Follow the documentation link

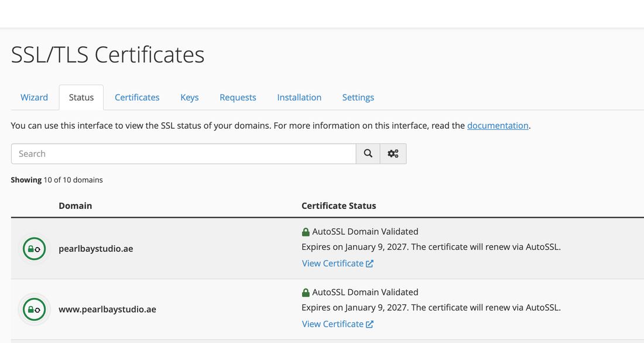pos(498,126)
